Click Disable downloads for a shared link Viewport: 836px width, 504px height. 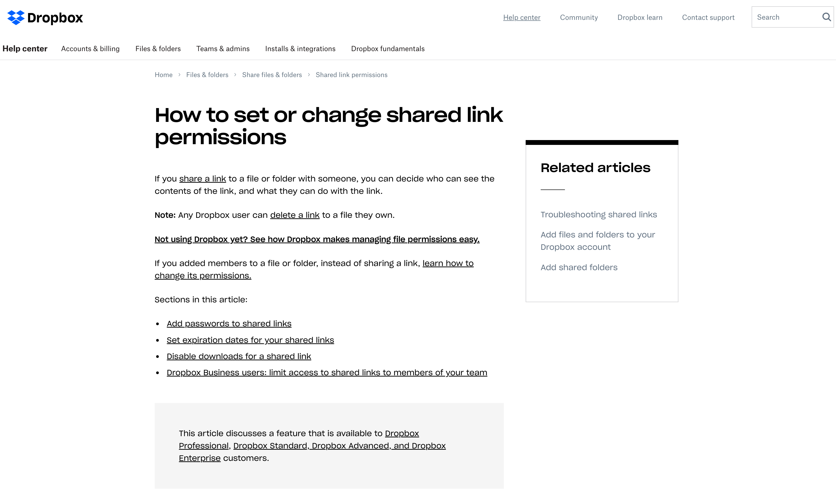[239, 356]
